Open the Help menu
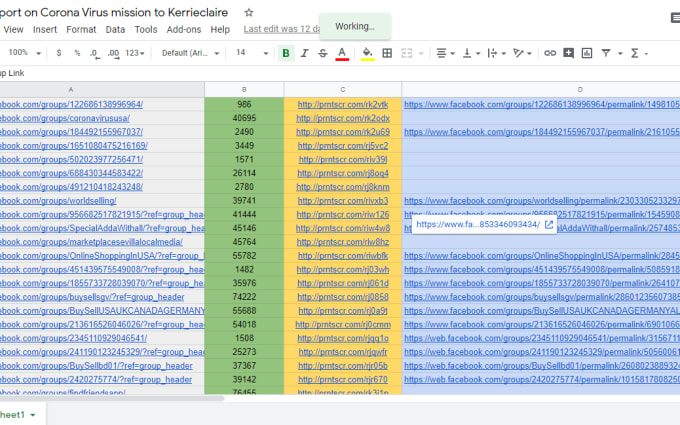 tap(220, 29)
